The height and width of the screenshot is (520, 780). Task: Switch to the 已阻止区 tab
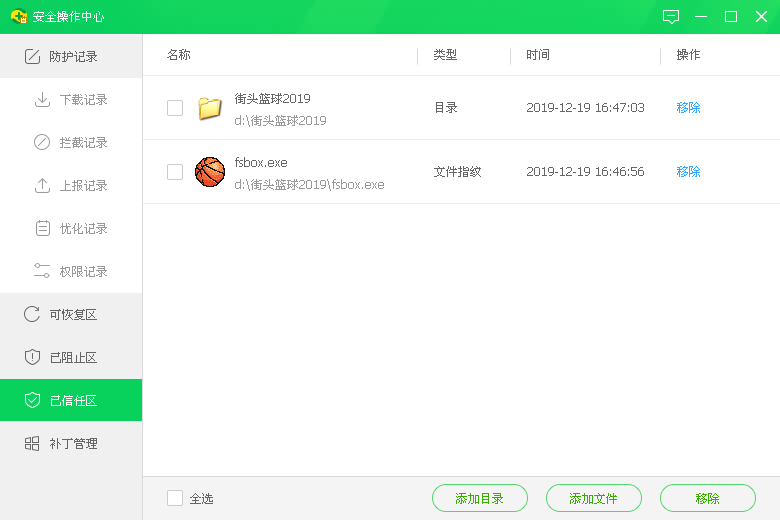coord(71,358)
